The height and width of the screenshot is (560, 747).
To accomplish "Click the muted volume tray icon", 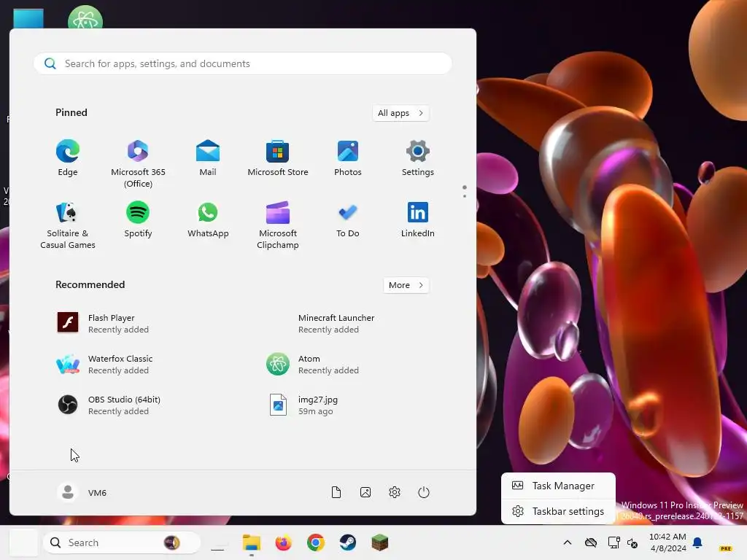I will click(632, 542).
